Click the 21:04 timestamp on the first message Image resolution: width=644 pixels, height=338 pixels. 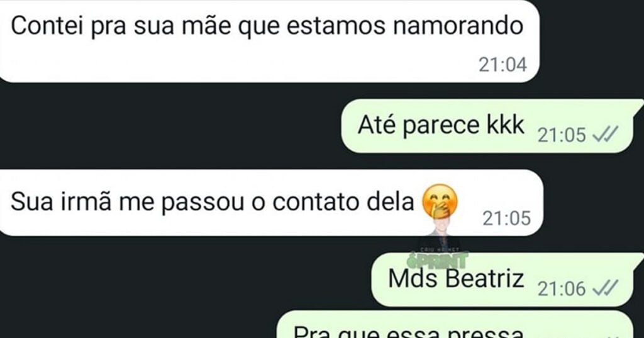tap(502, 65)
